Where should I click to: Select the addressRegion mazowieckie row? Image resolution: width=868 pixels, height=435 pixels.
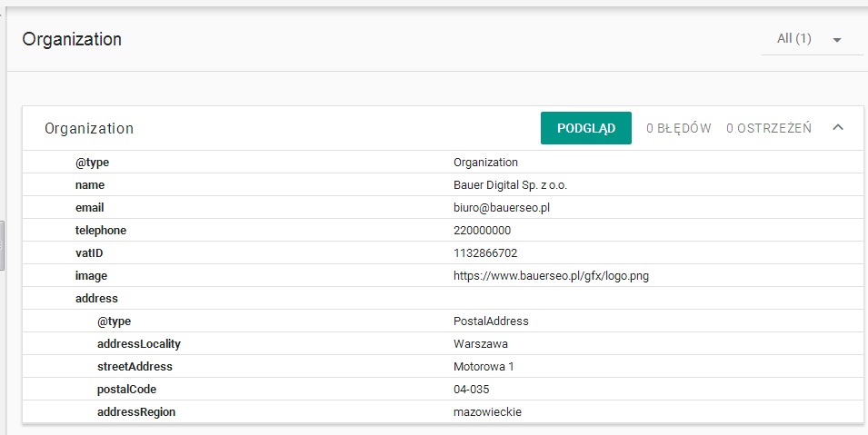coord(443,411)
